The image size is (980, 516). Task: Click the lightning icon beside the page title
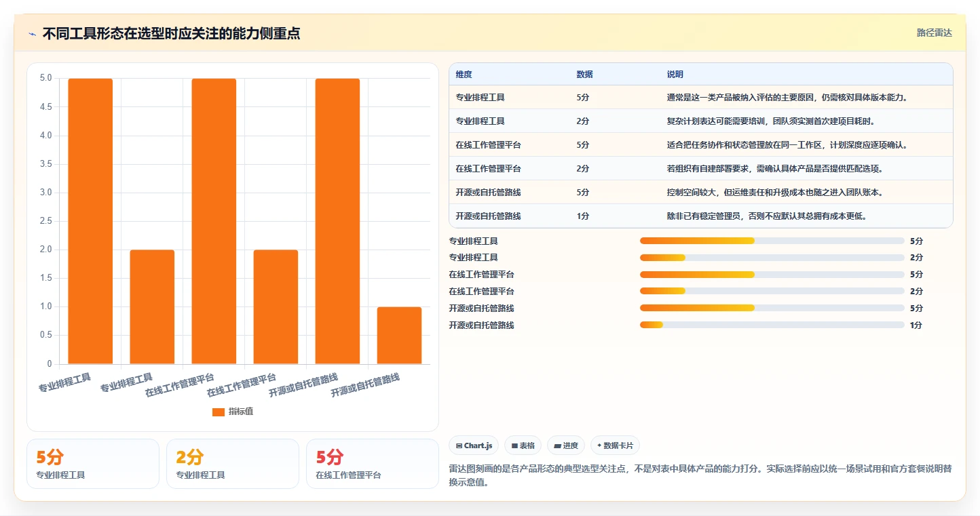click(32, 34)
